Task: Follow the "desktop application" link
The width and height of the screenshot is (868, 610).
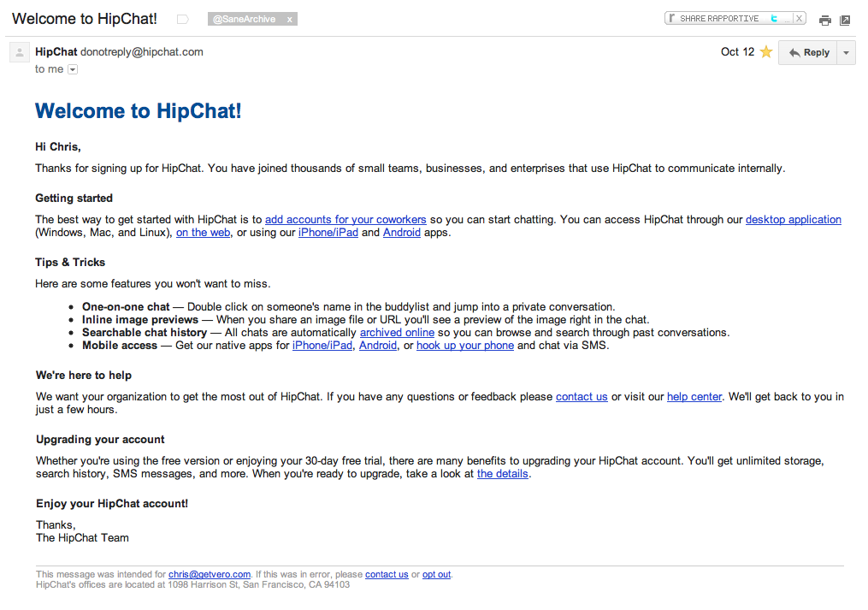Action: [x=793, y=220]
